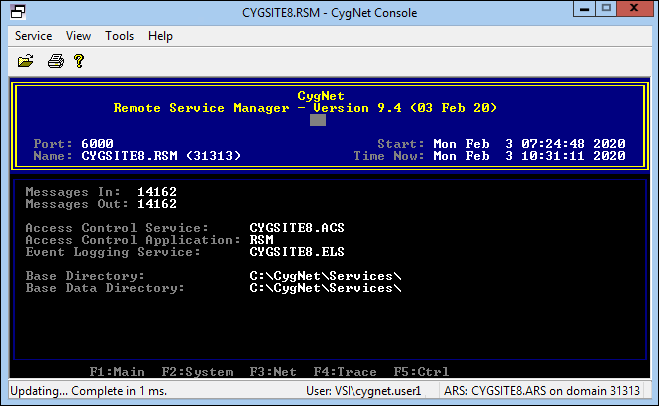Click the Messages In count 14162
This screenshot has height=406, width=659.
(x=157, y=192)
